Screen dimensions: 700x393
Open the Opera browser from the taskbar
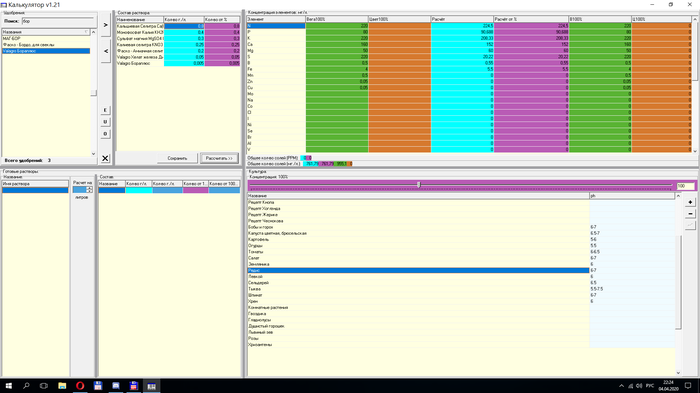click(80, 385)
